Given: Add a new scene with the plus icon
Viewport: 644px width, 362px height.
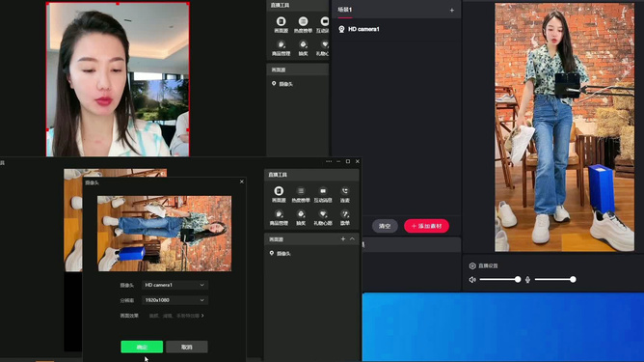Looking at the screenshot, I should (x=452, y=10).
